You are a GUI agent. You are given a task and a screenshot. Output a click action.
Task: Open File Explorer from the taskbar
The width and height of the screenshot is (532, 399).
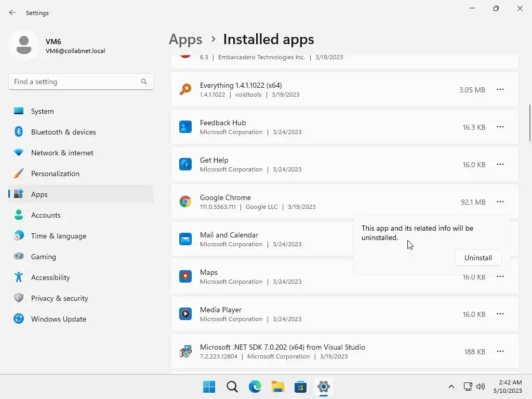[278, 387]
